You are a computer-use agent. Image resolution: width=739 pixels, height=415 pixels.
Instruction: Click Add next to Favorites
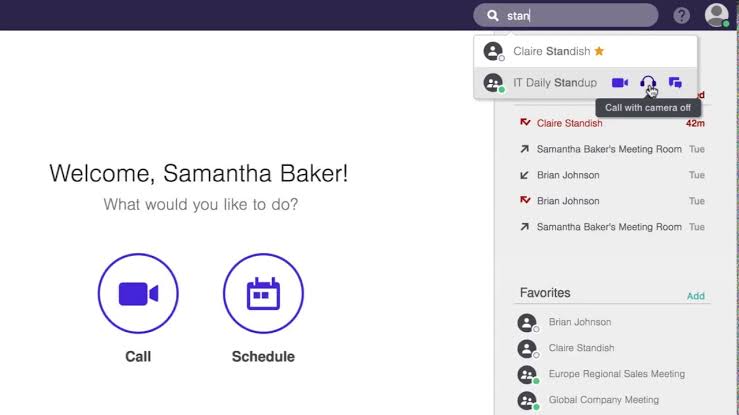pyautogui.click(x=696, y=296)
